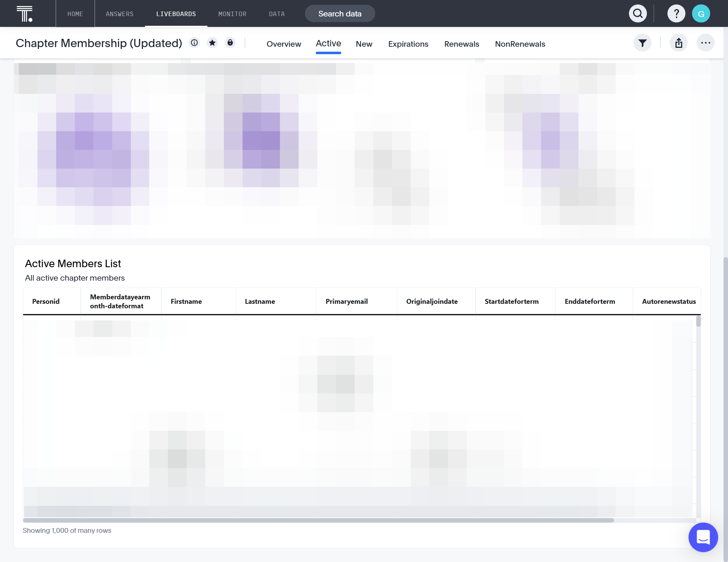Open the chat support bubble

pos(703,537)
